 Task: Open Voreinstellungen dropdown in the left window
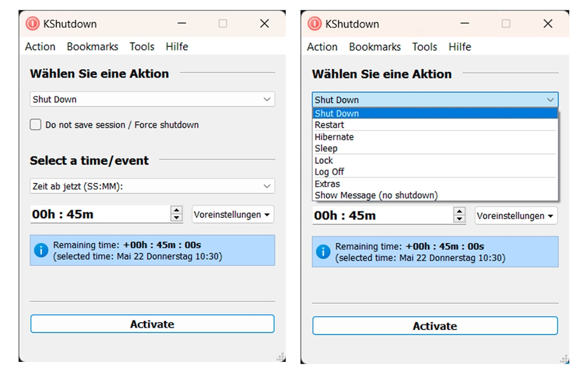coord(232,215)
